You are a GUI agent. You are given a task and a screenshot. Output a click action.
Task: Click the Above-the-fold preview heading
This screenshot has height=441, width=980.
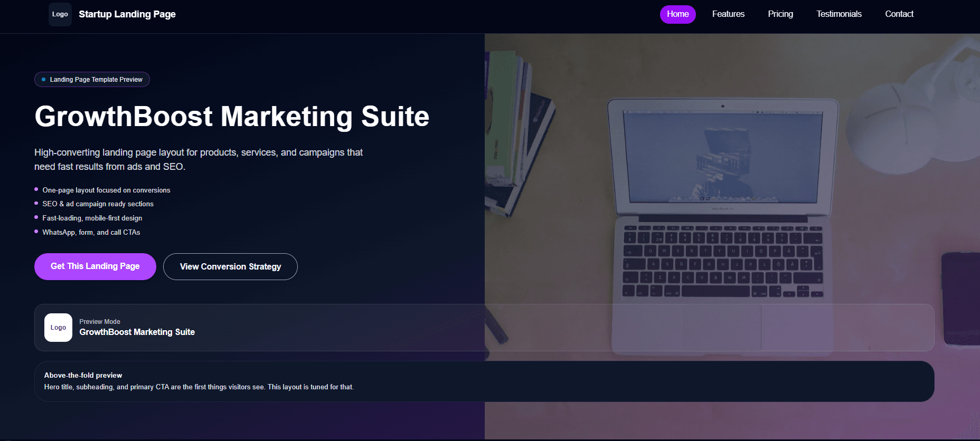[83, 376]
